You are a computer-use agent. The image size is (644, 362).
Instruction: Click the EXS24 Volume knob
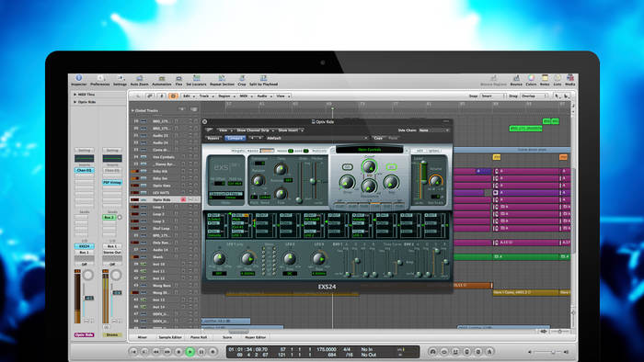coord(435,180)
